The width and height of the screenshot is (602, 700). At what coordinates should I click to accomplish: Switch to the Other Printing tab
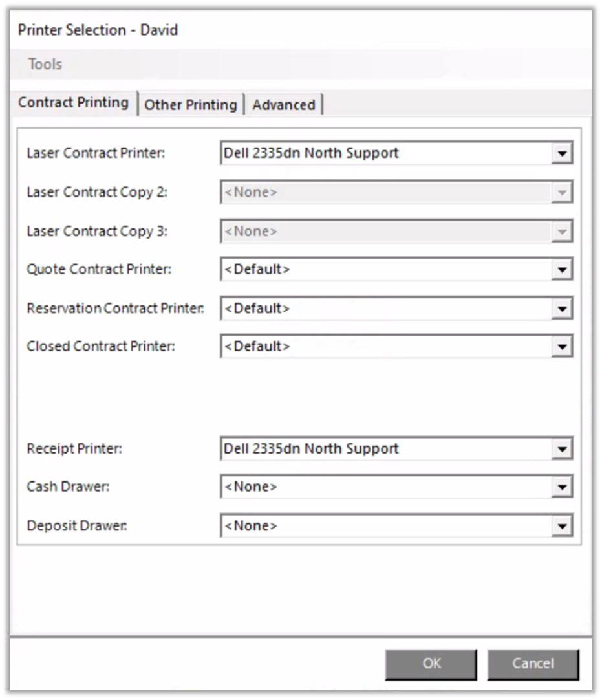pos(190,105)
